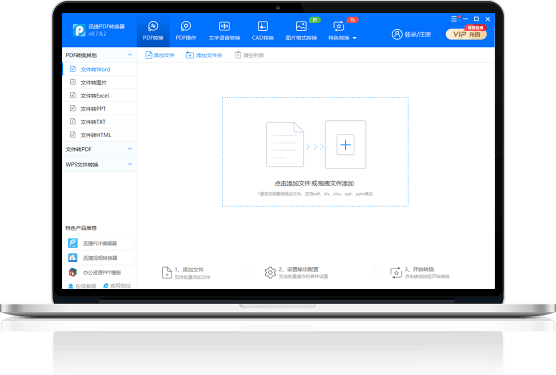Select 文件转Word in the sidebar

point(100,69)
